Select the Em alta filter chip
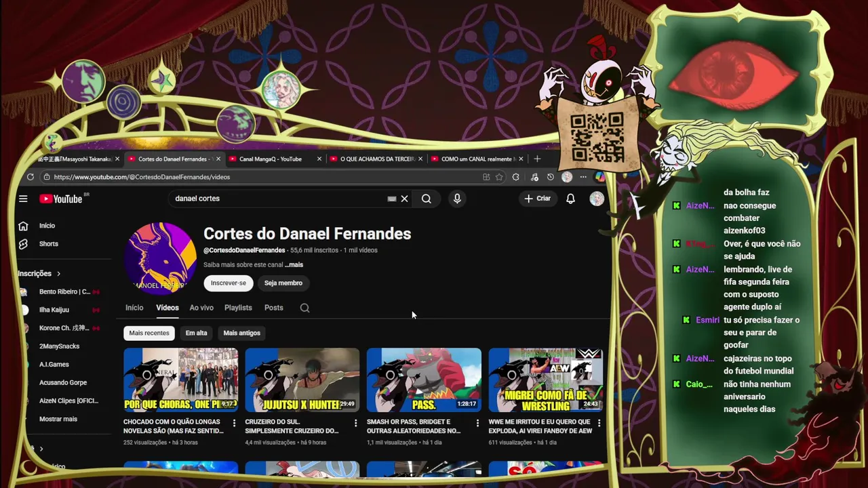Viewport: 868px width, 488px height. [x=197, y=333]
